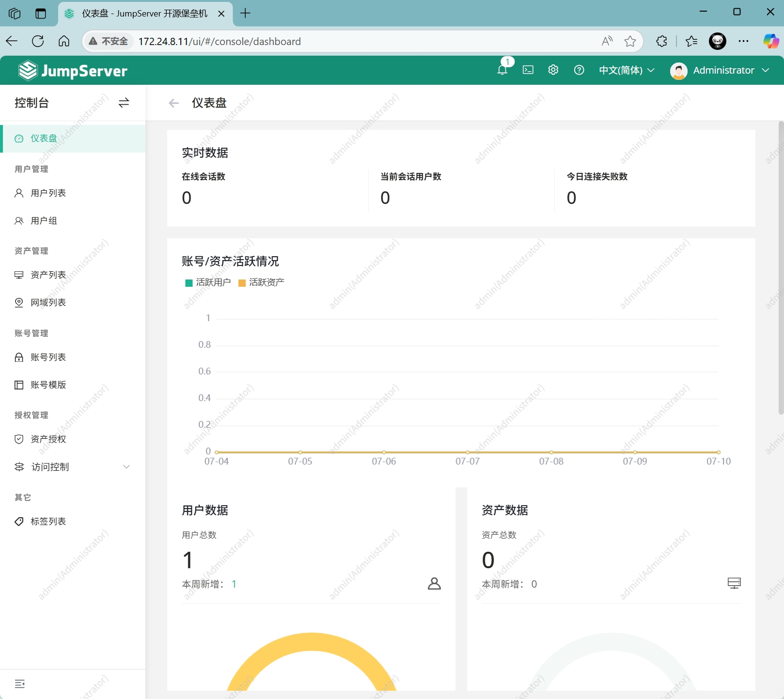784x699 pixels.
Task: Toggle 活跃用户 legend series in chart
Action: click(208, 282)
